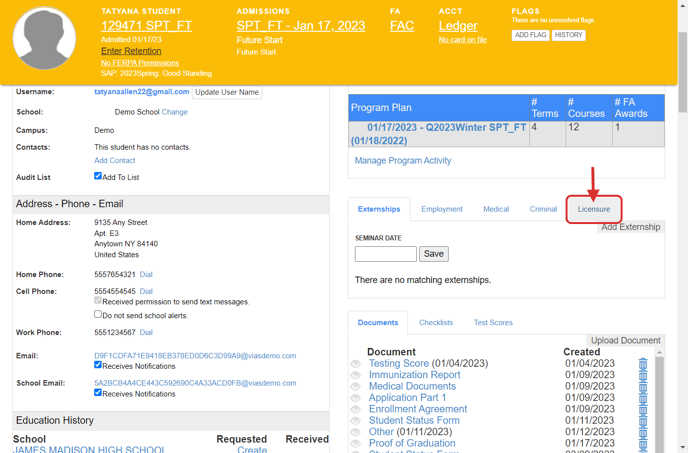Enable Do not send school alerts checkbox
The height and width of the screenshot is (453, 688).
pyautogui.click(x=98, y=314)
